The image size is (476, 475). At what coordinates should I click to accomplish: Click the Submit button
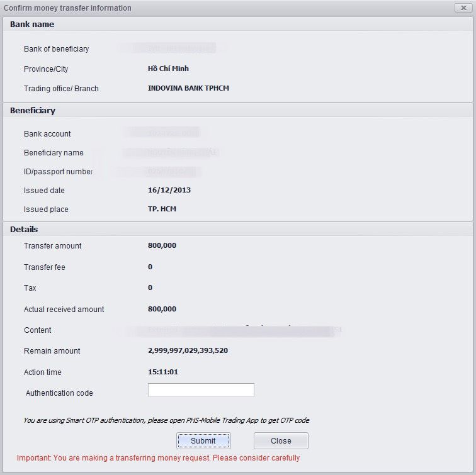click(203, 440)
